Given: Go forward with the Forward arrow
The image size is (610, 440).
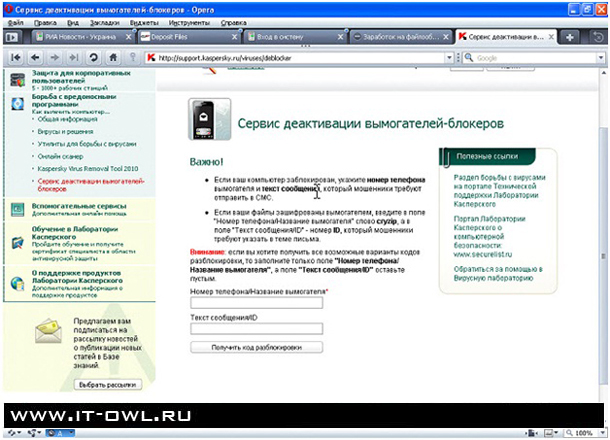Looking at the screenshot, I should coord(54,58).
